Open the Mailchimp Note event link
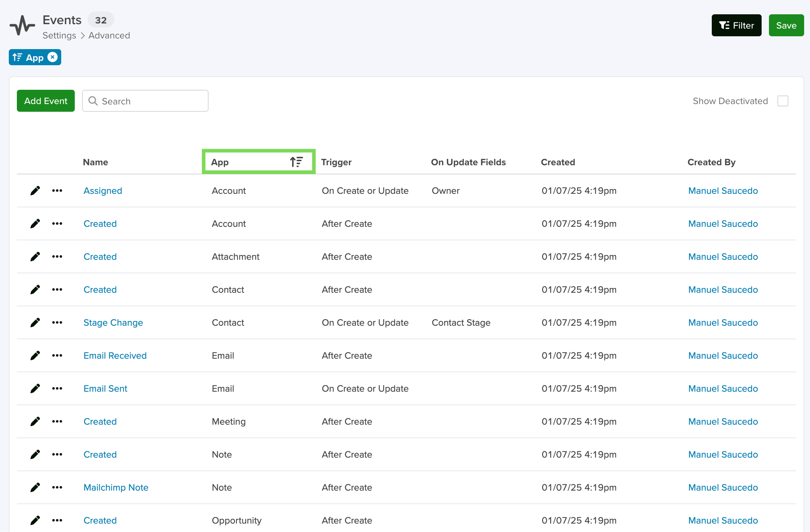This screenshot has width=810, height=532. click(116, 487)
